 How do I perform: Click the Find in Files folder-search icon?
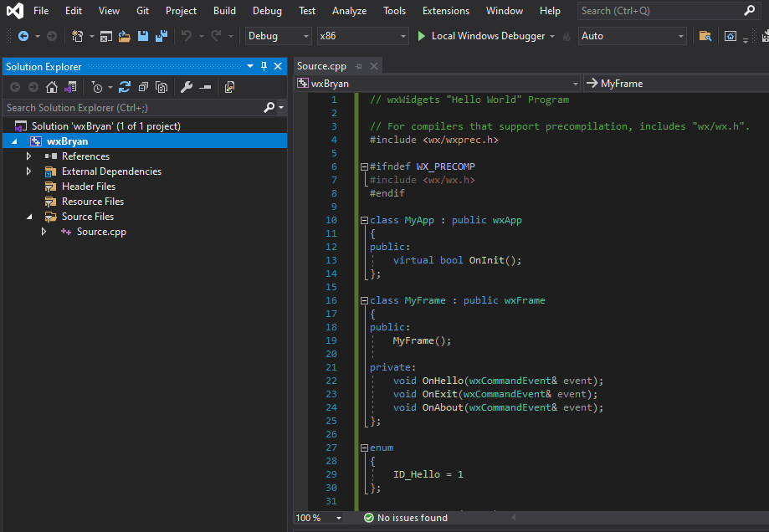pos(705,36)
